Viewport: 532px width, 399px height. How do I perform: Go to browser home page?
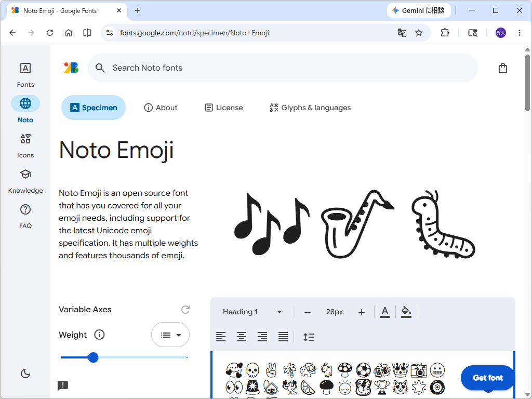[x=69, y=33]
